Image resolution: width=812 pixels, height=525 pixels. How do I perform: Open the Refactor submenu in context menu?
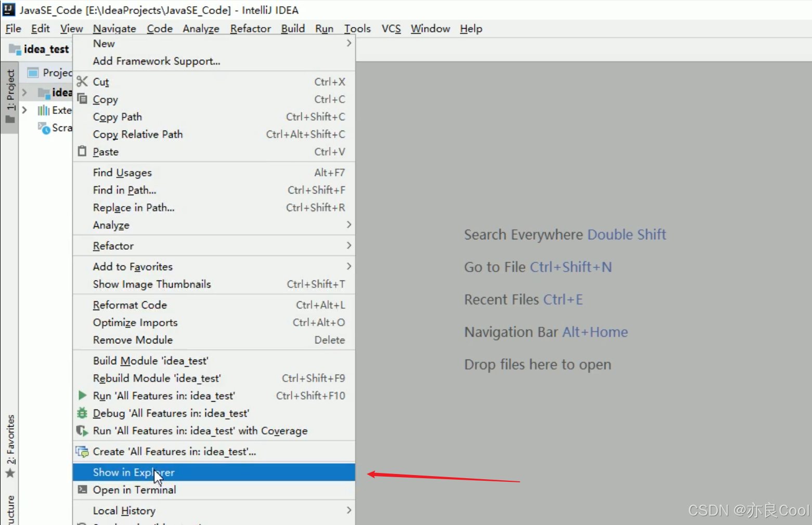point(214,246)
